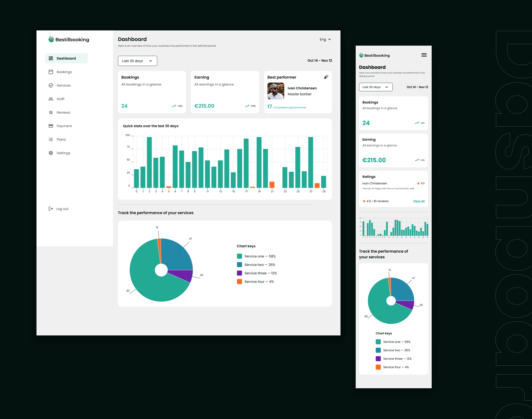Click the Settings gear icon

tap(51, 153)
